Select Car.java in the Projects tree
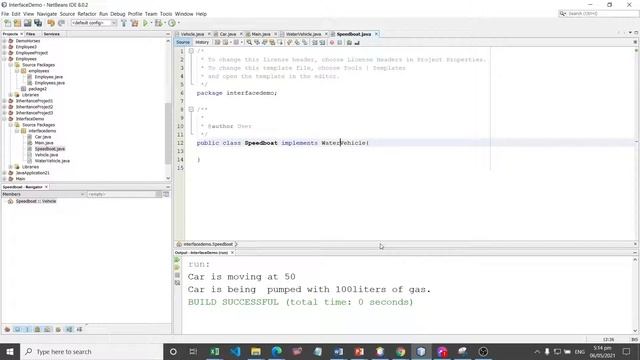Screen dimensions: 640x360 (x=43, y=137)
